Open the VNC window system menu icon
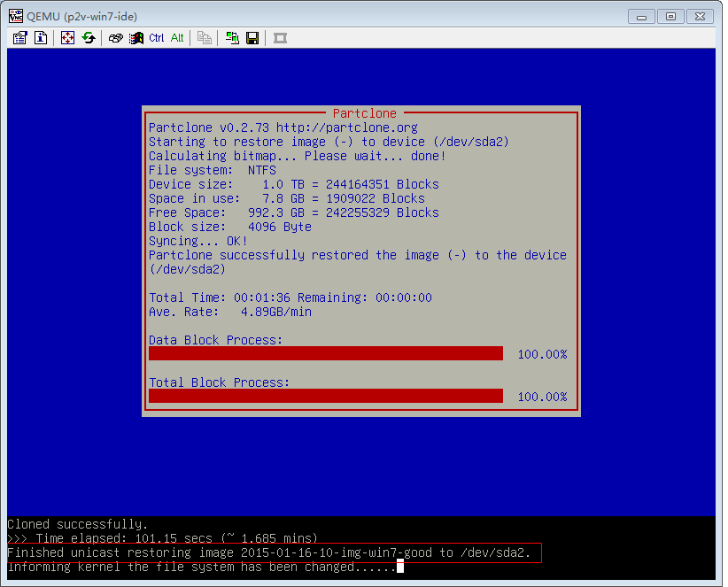 16,16
